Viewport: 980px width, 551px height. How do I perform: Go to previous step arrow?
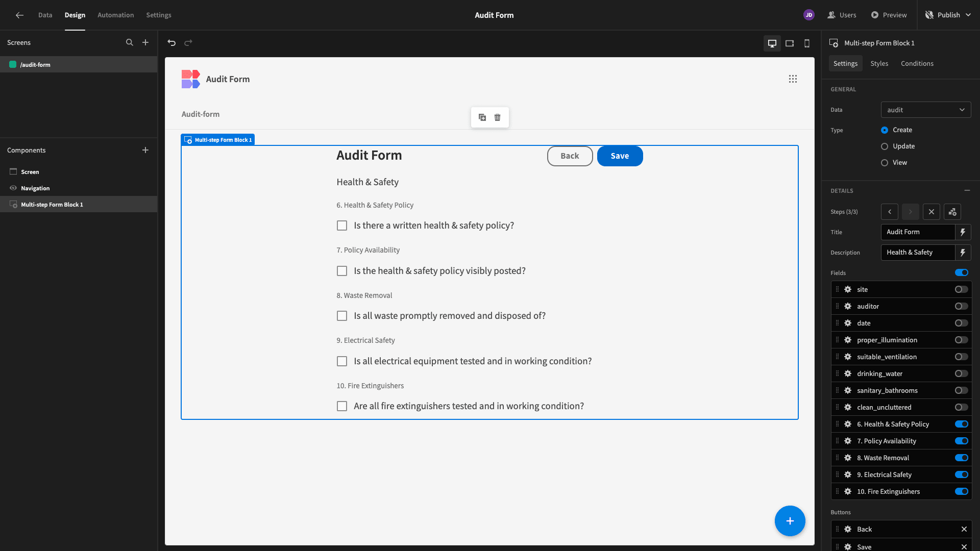pyautogui.click(x=890, y=212)
